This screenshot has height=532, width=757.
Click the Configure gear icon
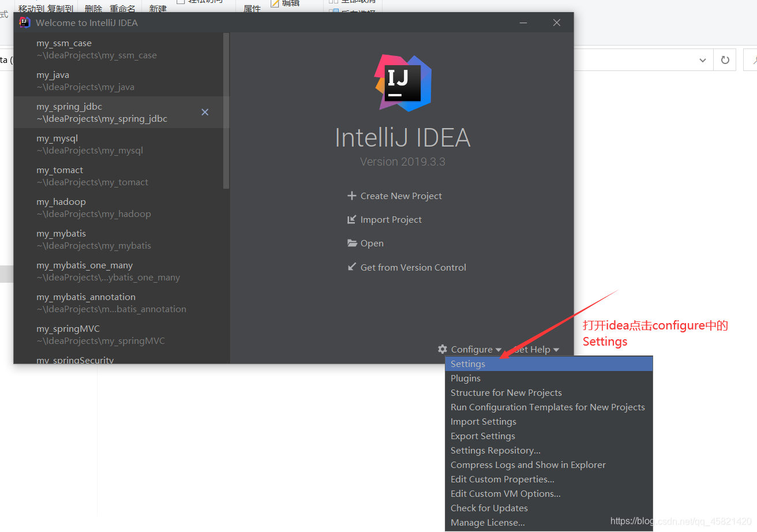tap(443, 349)
